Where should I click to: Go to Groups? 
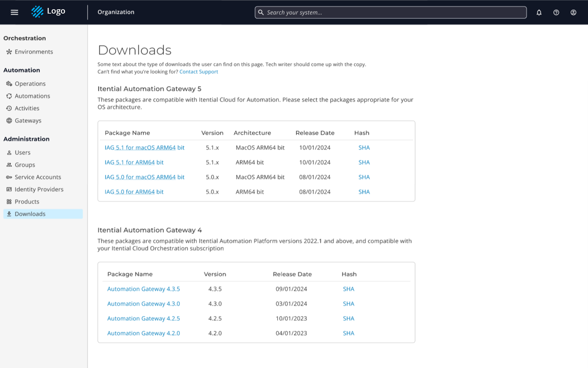25,165
